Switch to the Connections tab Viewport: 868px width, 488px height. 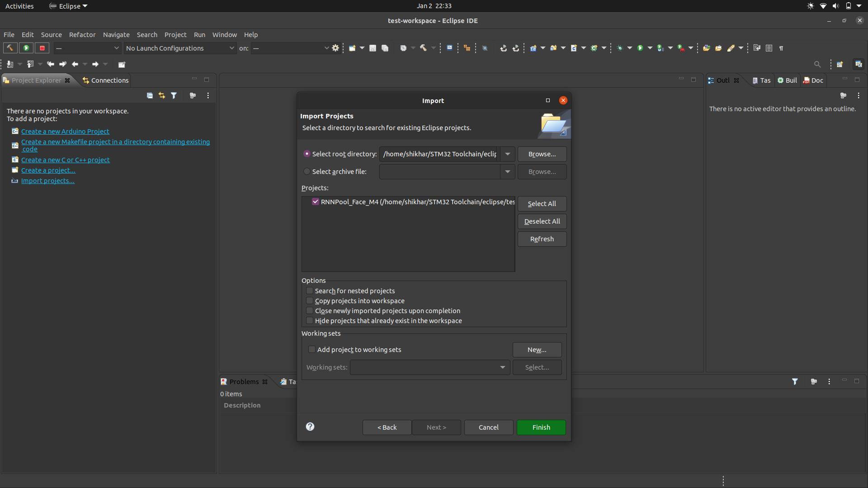coord(106,80)
